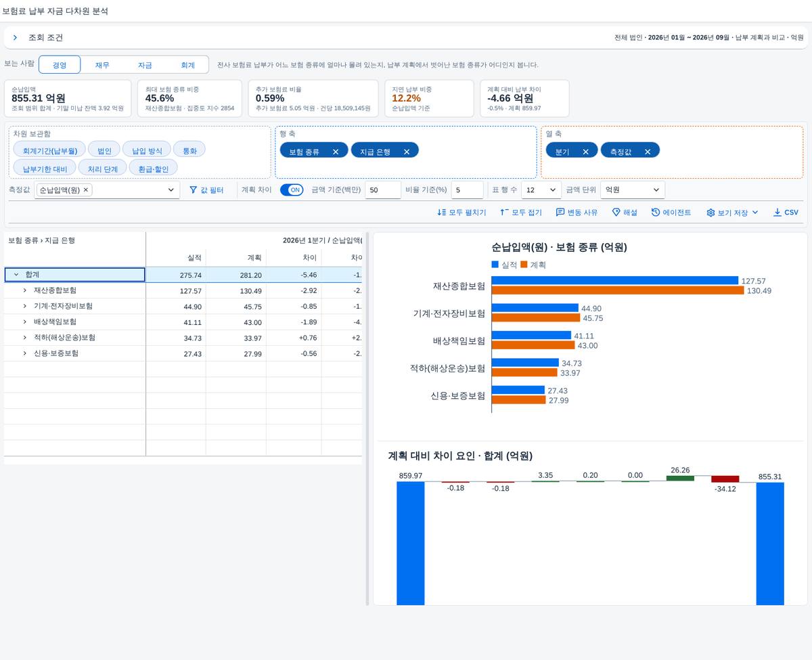Image resolution: width=812 pixels, height=660 pixels.
Task: Remove the 보험 종류 chip from the row axis
Action: click(x=336, y=152)
